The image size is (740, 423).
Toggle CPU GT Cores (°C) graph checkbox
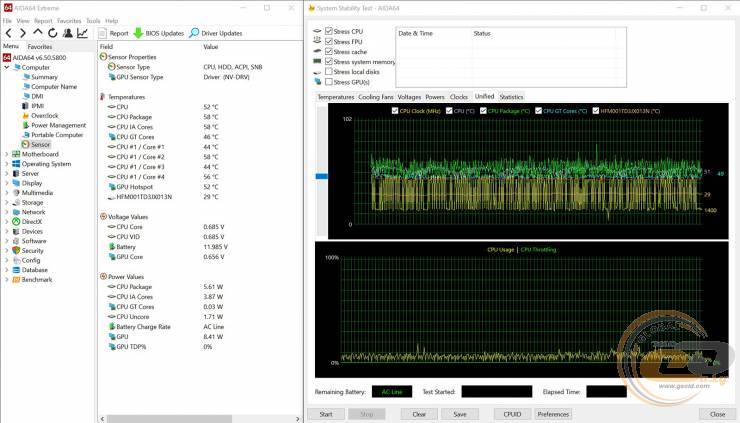click(x=538, y=110)
